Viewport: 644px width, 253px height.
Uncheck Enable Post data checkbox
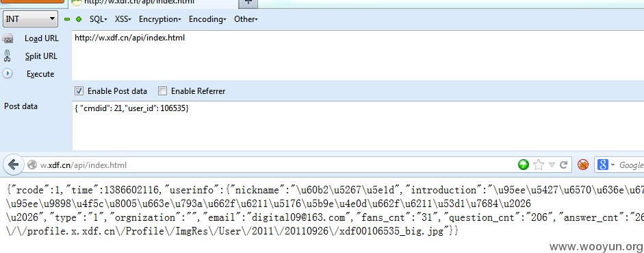[79, 91]
